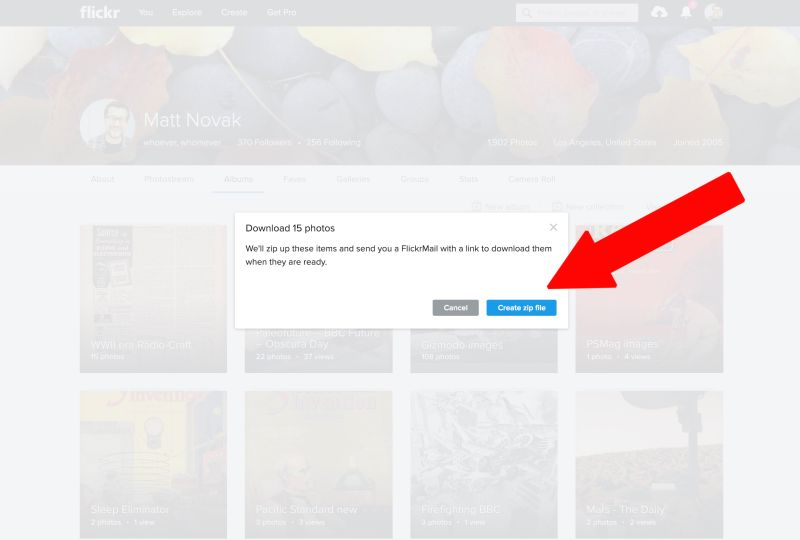
Task: Click the Create zip file button
Action: pyautogui.click(x=521, y=308)
